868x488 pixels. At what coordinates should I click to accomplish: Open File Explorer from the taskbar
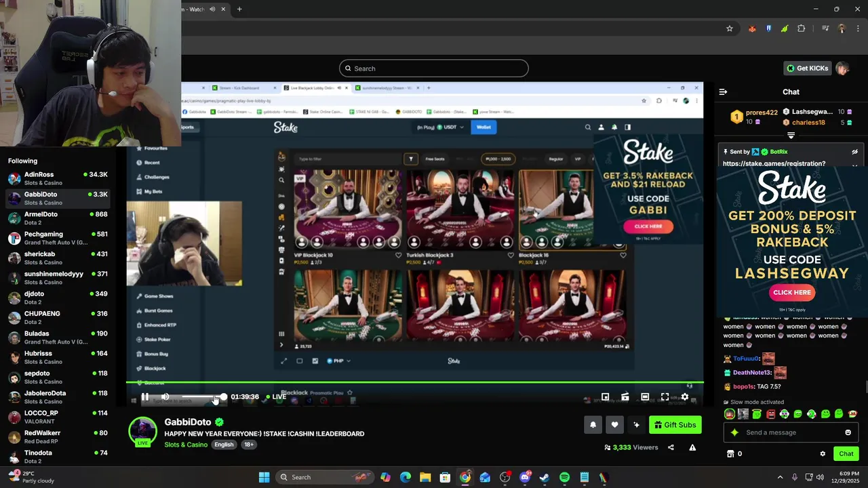[x=425, y=477]
